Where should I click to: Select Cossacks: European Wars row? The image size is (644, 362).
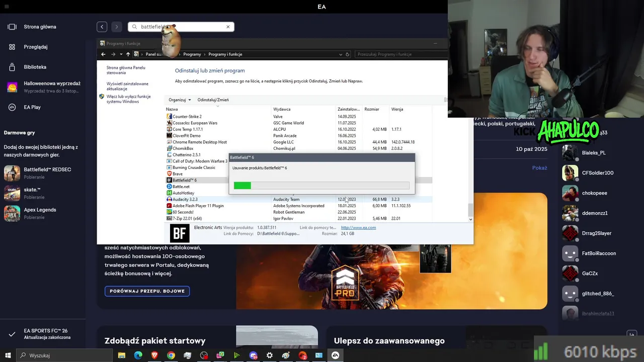tap(298, 123)
